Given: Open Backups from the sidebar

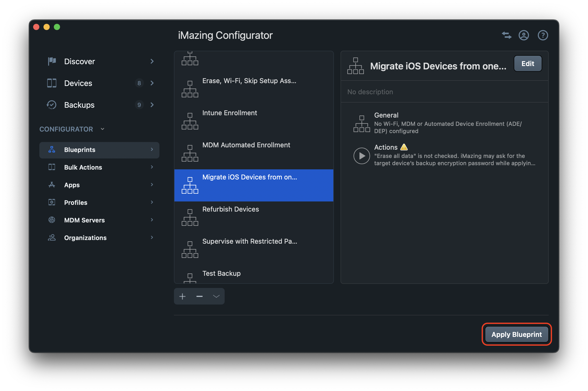Looking at the screenshot, I should point(79,105).
